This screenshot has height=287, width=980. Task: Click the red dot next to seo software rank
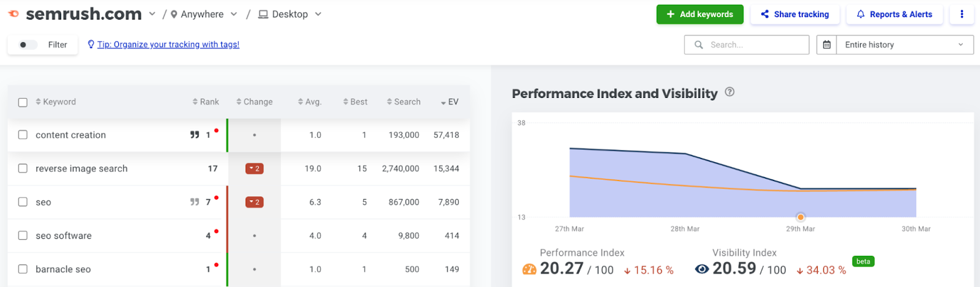pos(216,231)
